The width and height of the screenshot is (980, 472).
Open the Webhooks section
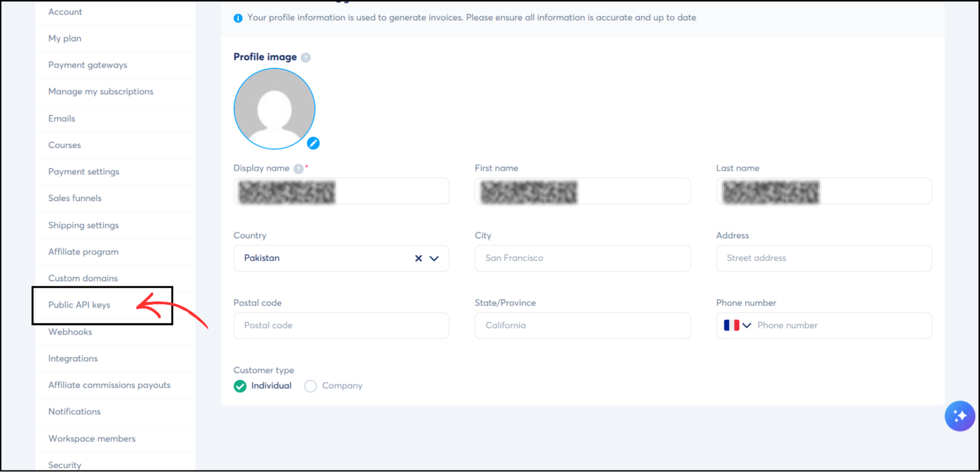70,332
